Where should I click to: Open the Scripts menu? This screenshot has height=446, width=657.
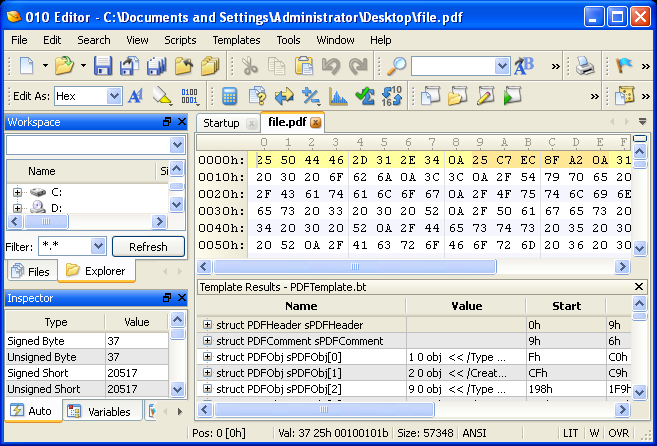click(x=180, y=40)
